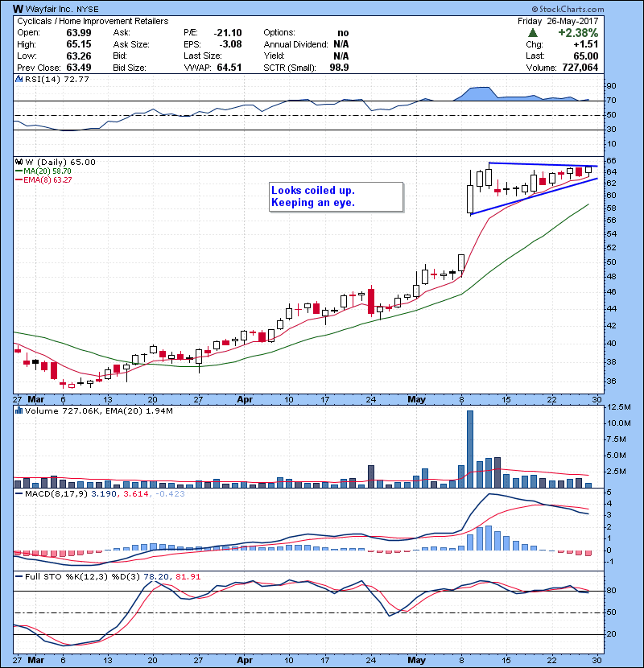The image size is (644, 668).
Task: Click the 'Bid Size:' label
Action: pos(130,68)
